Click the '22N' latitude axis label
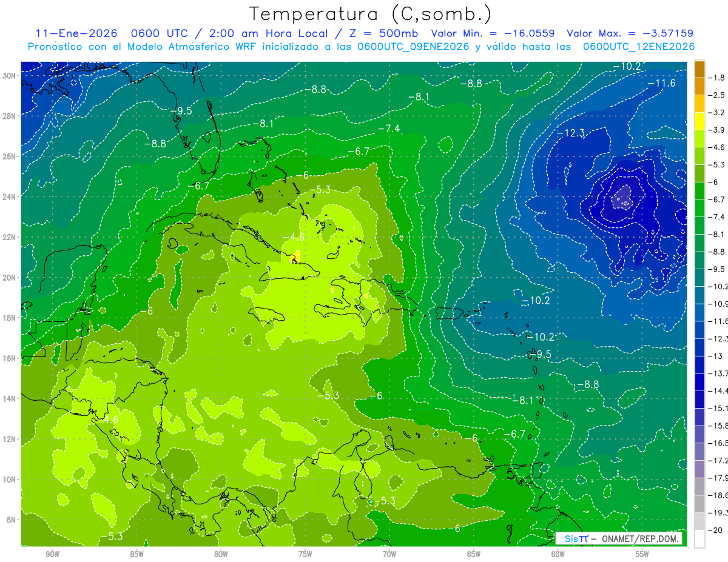 coord(10,237)
